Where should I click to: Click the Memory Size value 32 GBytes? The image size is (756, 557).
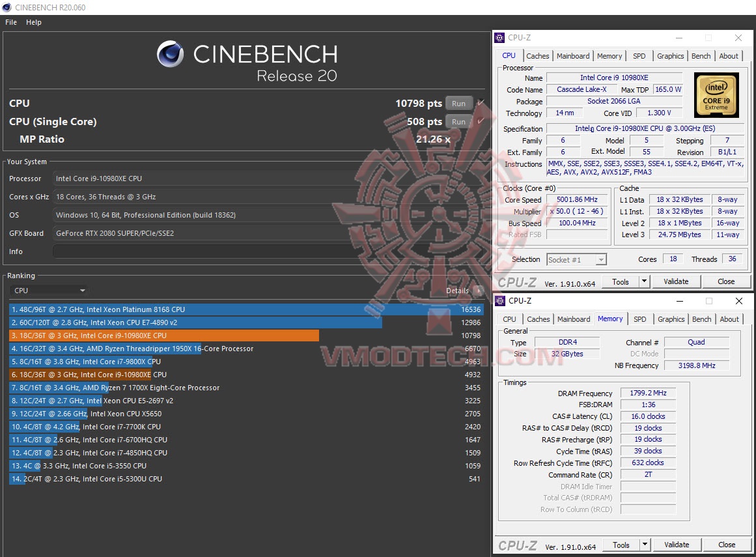(x=567, y=354)
